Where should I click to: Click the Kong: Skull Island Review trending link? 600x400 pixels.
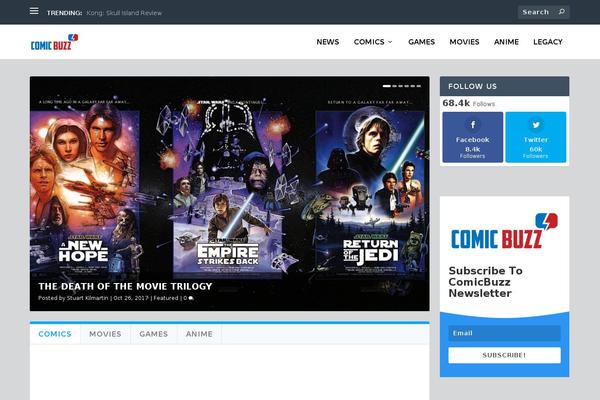pyautogui.click(x=124, y=13)
